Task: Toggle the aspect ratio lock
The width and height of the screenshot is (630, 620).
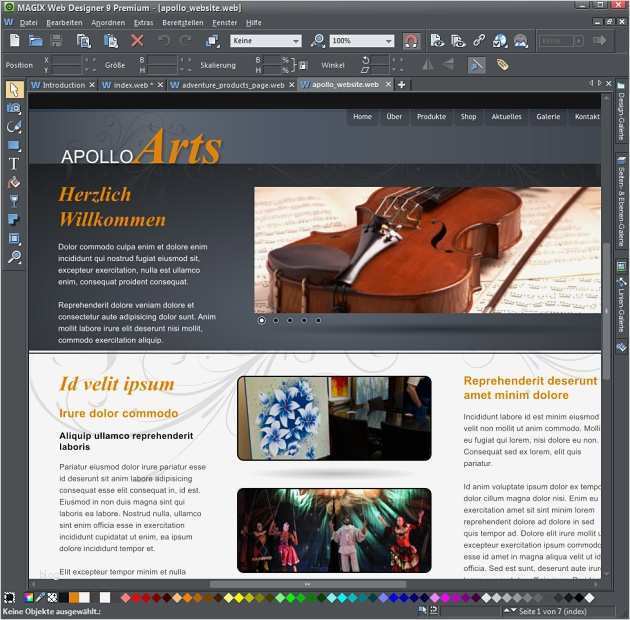Action: click(303, 65)
